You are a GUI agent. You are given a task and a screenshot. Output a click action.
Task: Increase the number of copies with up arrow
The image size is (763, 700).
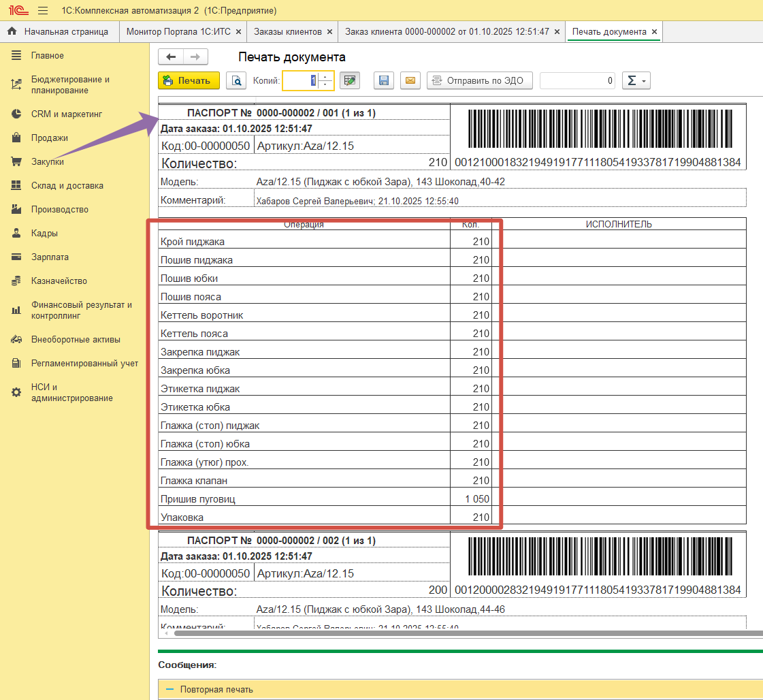[x=325, y=76]
